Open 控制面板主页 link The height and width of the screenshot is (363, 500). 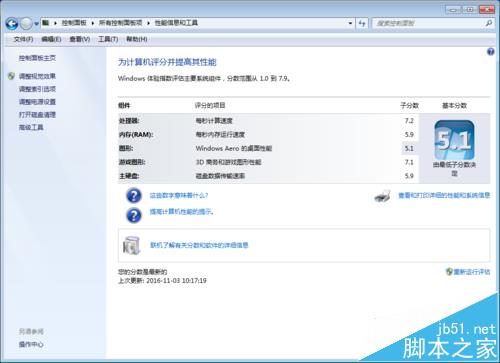click(x=37, y=58)
